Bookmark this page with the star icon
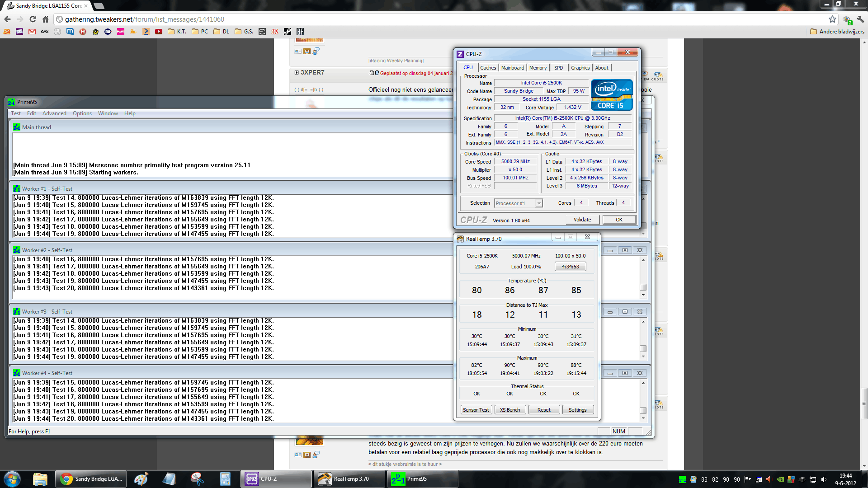868x488 pixels. pos(832,19)
